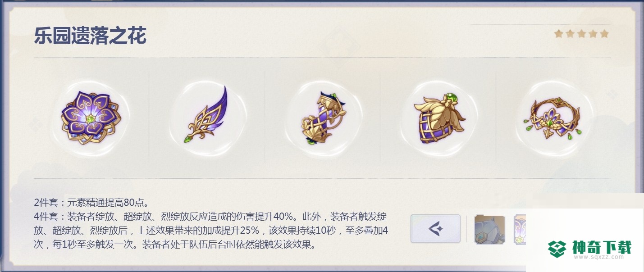Select the purple feather plume artifact icon
The image size is (644, 272).
(x=206, y=115)
